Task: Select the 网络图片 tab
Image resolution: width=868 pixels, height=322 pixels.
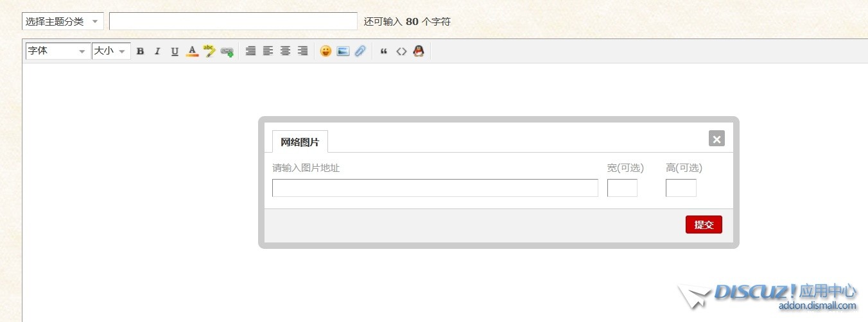Action: pyautogui.click(x=300, y=142)
